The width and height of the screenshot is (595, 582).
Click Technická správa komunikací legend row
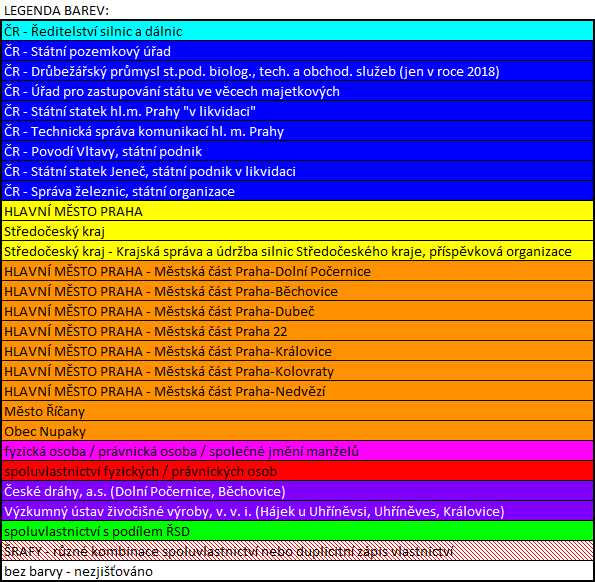point(298,131)
